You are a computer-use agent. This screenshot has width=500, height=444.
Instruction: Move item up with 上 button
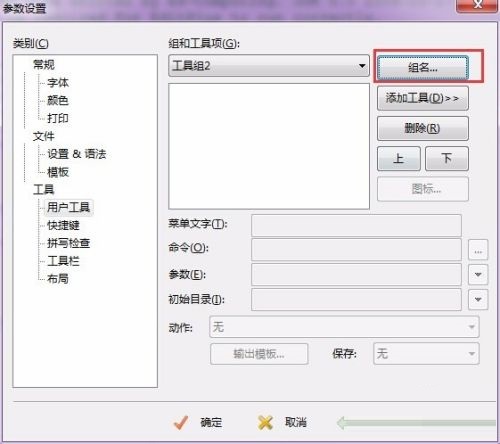point(399,158)
